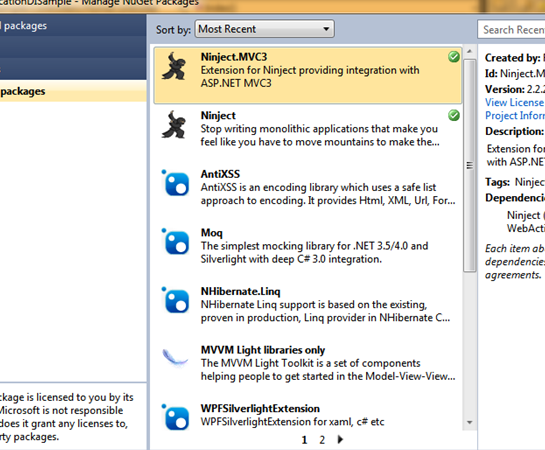Click the NHibernate Linq support description
This screenshot has width=545, height=450.
click(x=325, y=311)
